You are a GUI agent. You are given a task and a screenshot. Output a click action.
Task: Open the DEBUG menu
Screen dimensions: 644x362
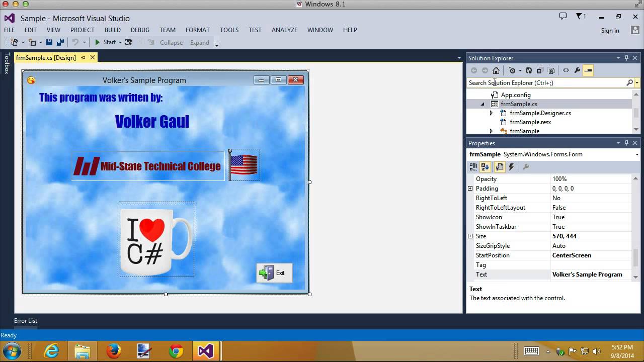140,30
